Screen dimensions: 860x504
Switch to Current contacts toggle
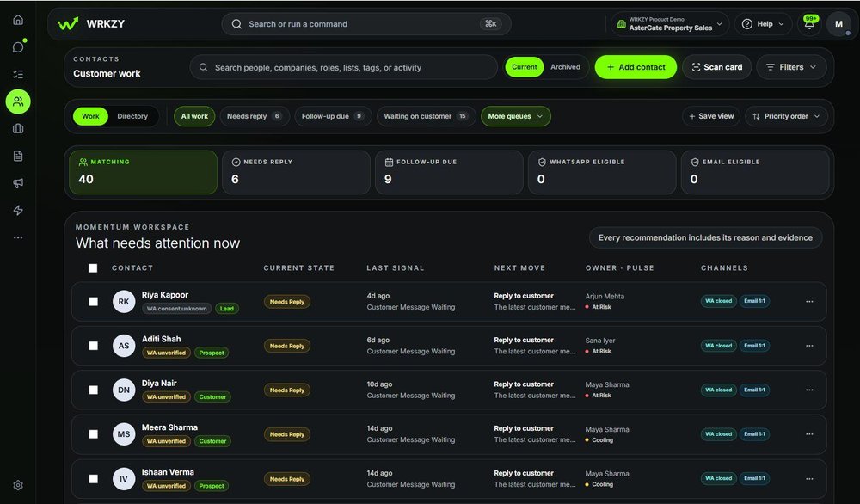(525, 67)
